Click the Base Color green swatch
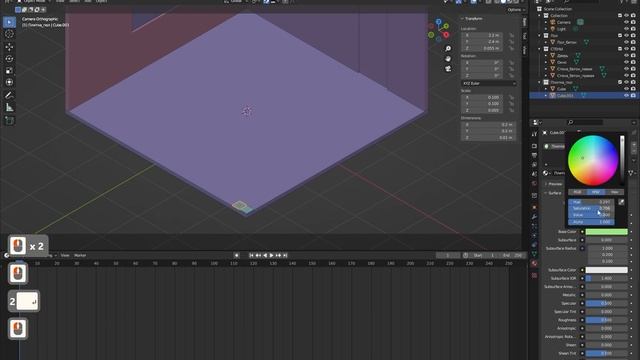The image size is (640, 360). [607, 232]
